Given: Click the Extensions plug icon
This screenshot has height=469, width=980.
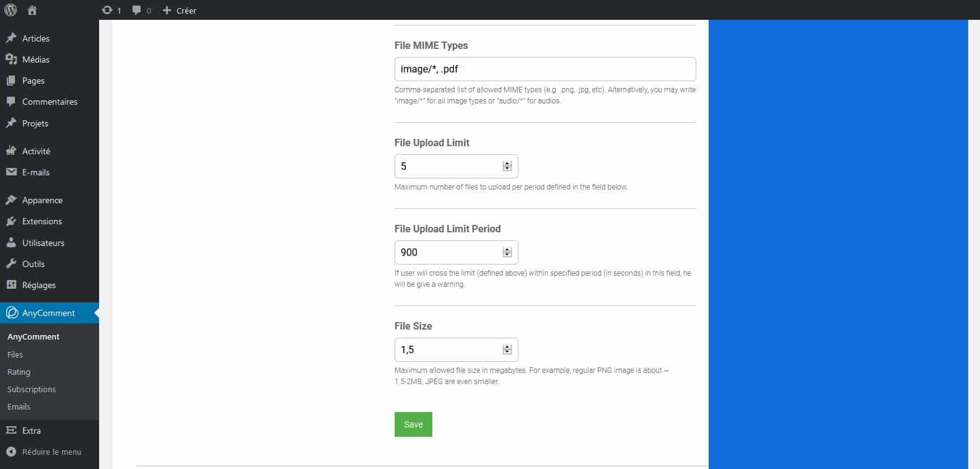Looking at the screenshot, I should click(11, 221).
